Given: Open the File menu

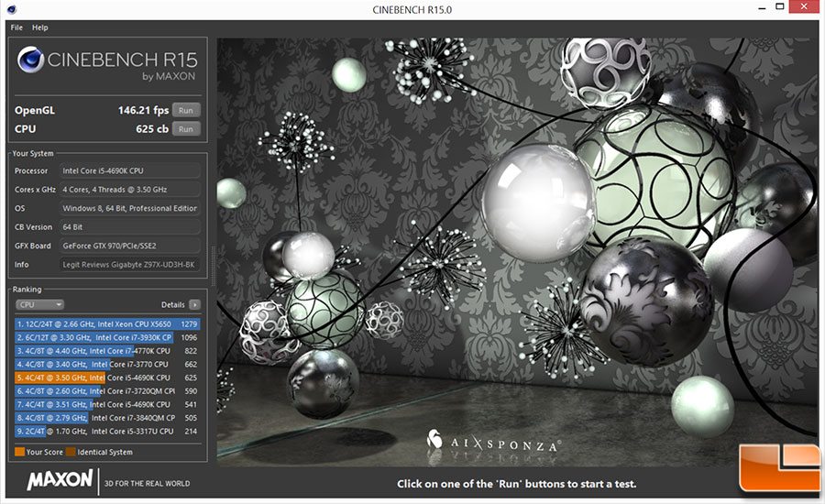Looking at the screenshot, I should pyautogui.click(x=16, y=27).
